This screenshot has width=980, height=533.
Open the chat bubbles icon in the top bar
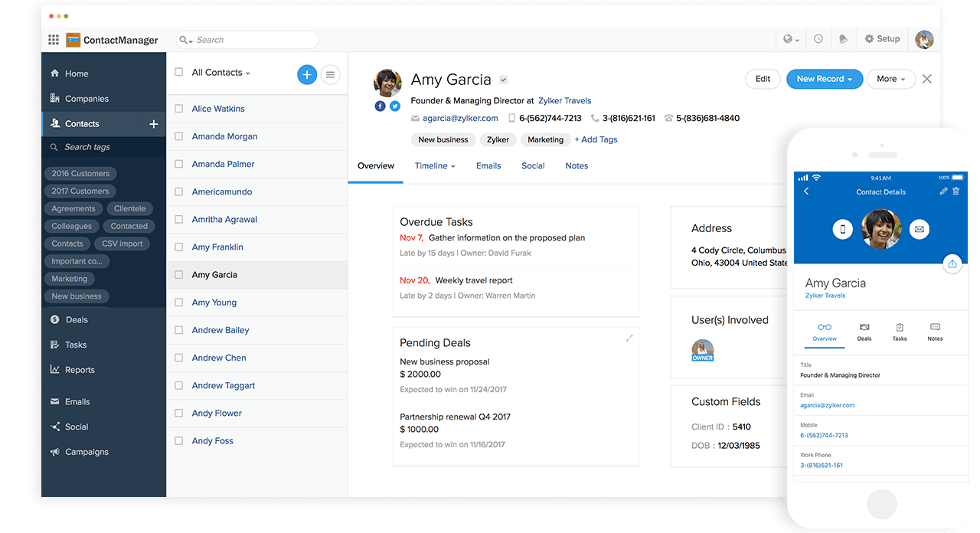tap(843, 39)
